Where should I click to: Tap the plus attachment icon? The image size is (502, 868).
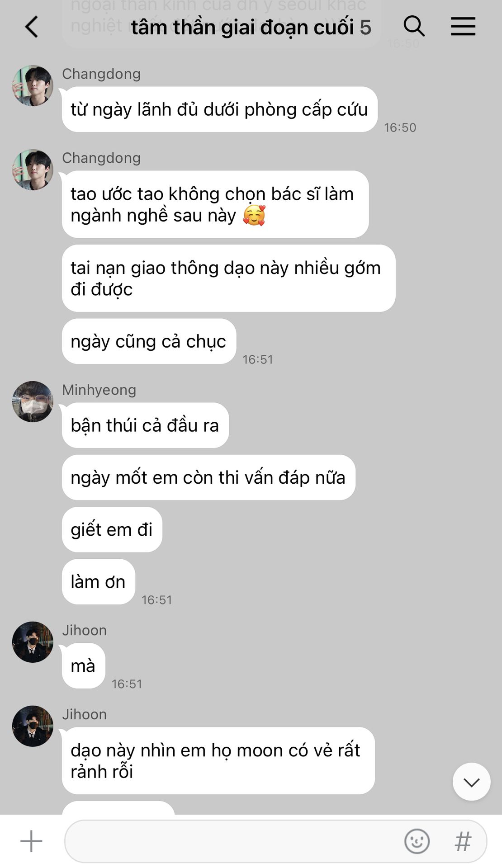[x=31, y=841]
